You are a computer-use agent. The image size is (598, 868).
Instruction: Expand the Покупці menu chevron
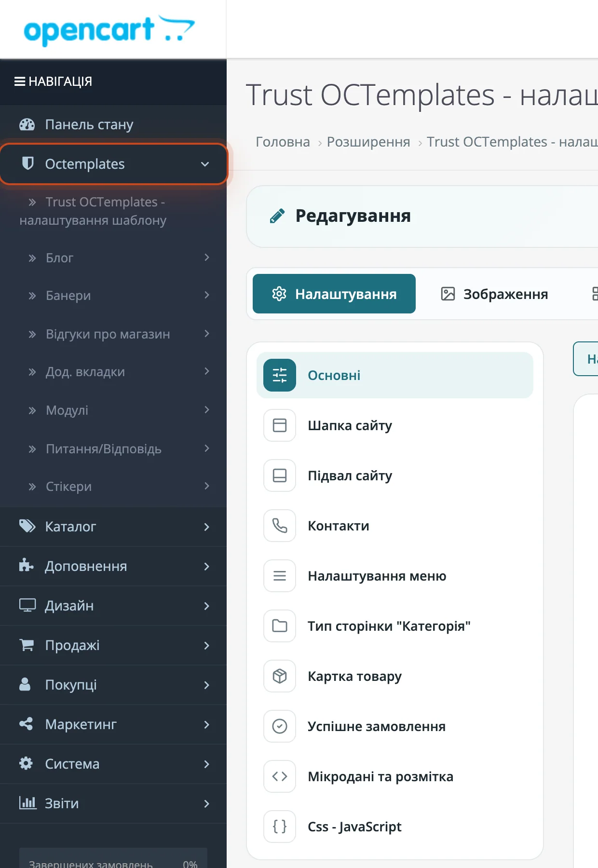click(207, 685)
